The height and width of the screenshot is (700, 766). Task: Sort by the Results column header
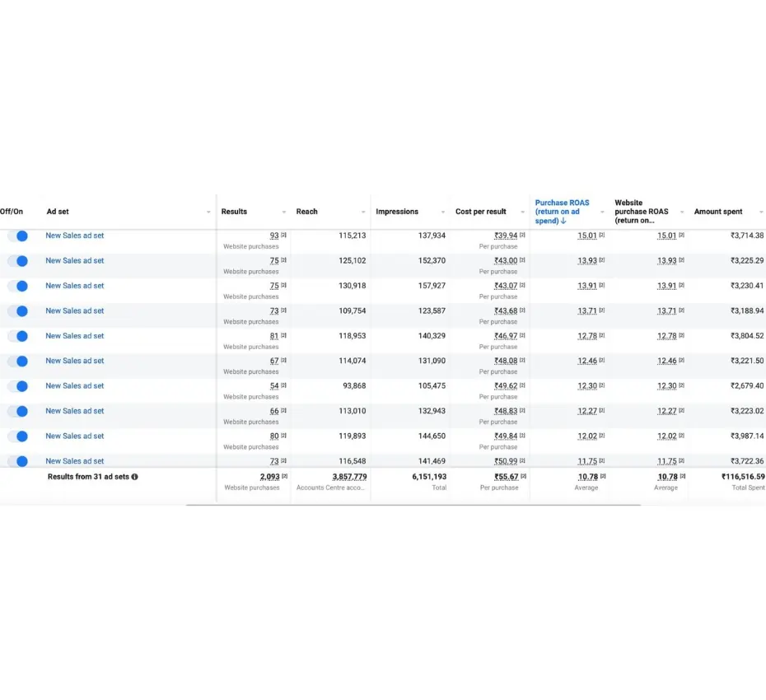click(234, 212)
